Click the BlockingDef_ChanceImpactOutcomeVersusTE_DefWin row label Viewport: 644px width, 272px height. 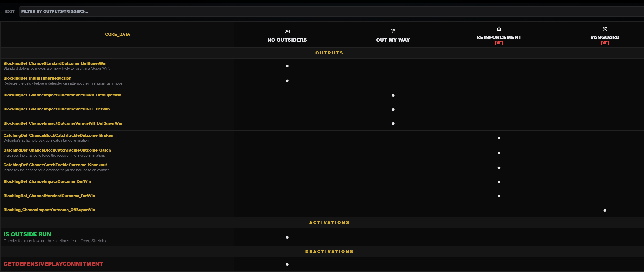tap(57, 109)
